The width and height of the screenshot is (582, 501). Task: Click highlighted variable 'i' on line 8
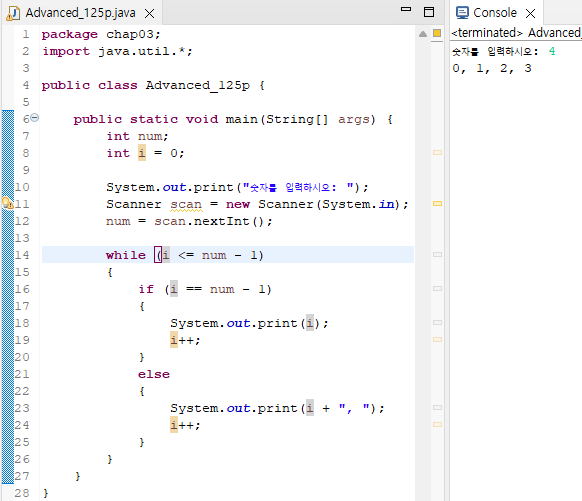click(142, 153)
